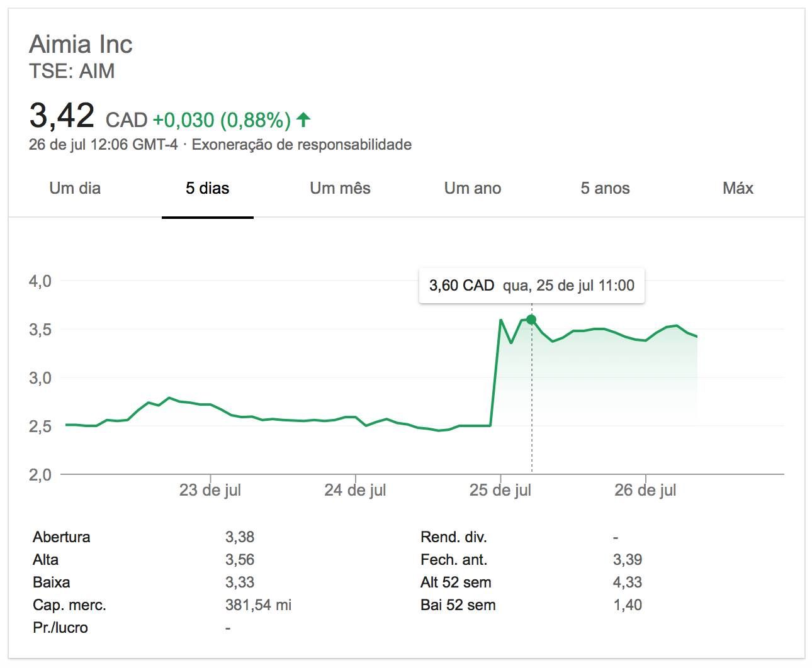Click the 25 de jul axis label

click(x=500, y=490)
